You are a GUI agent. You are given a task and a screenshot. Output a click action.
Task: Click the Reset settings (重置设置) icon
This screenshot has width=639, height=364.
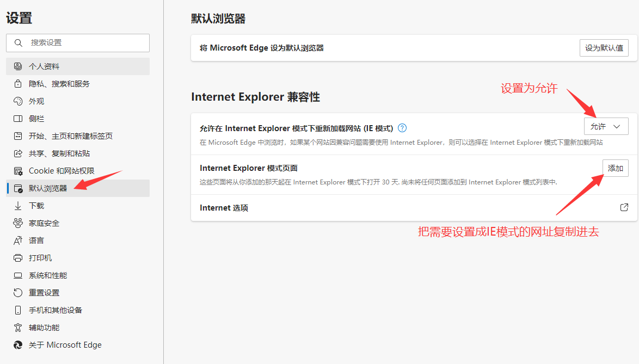click(18, 293)
